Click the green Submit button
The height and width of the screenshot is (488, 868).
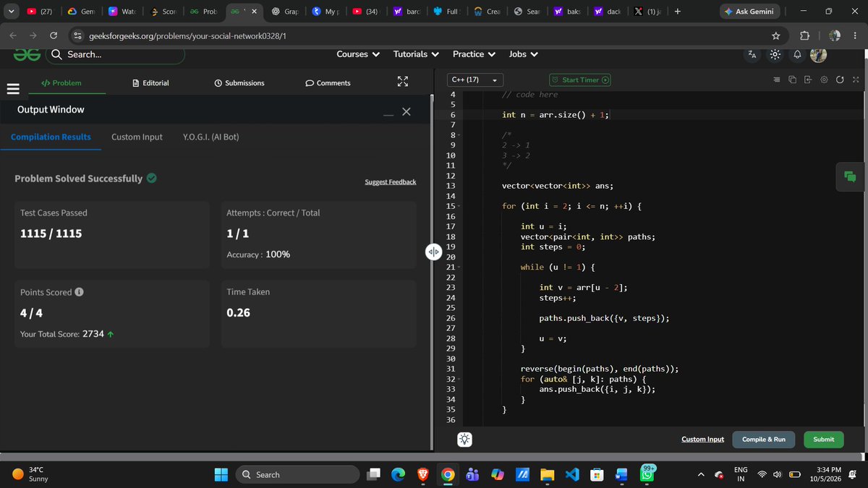tap(823, 439)
